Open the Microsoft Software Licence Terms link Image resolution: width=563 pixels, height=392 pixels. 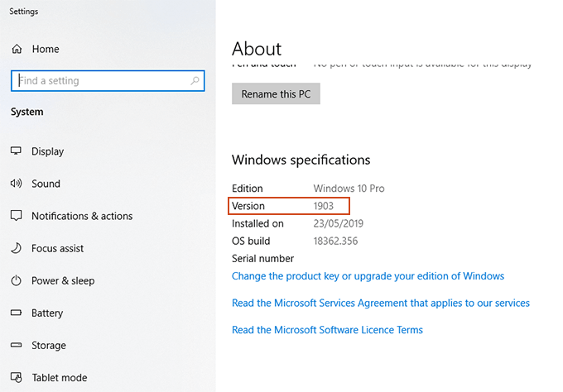[x=327, y=330]
